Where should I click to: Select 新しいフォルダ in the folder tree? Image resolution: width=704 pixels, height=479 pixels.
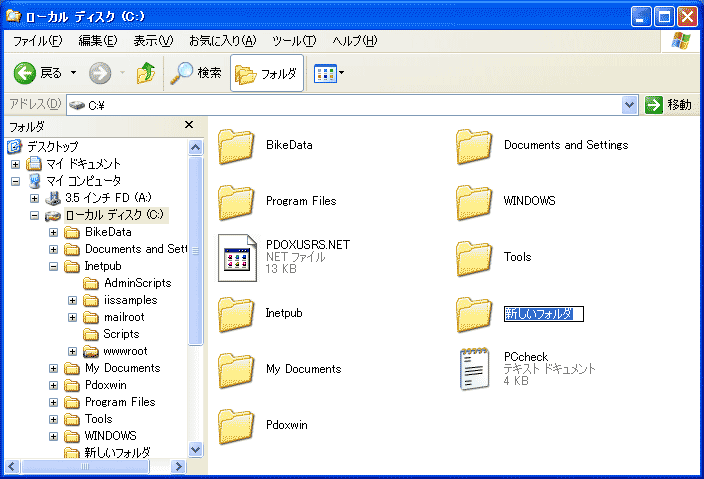click(x=117, y=452)
